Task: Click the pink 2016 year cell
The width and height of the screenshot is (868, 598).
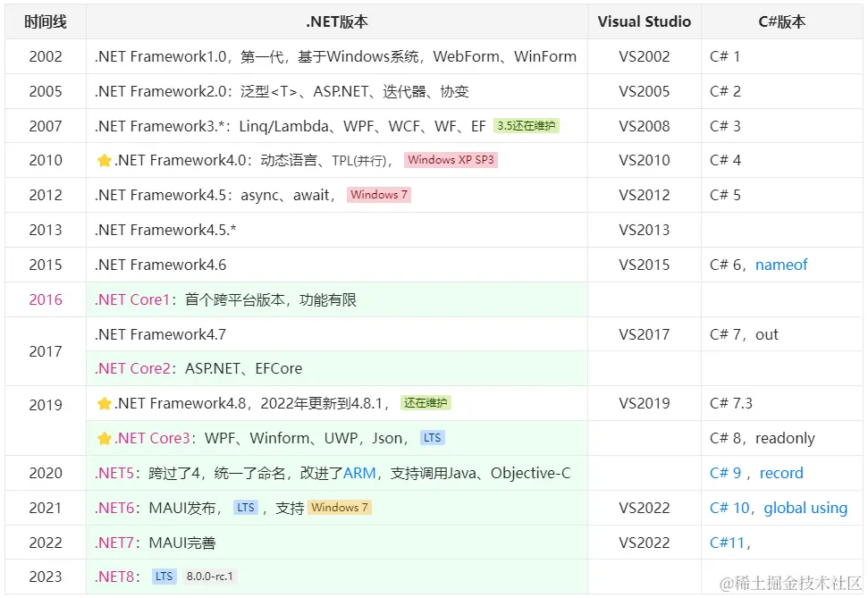Action: click(x=46, y=299)
